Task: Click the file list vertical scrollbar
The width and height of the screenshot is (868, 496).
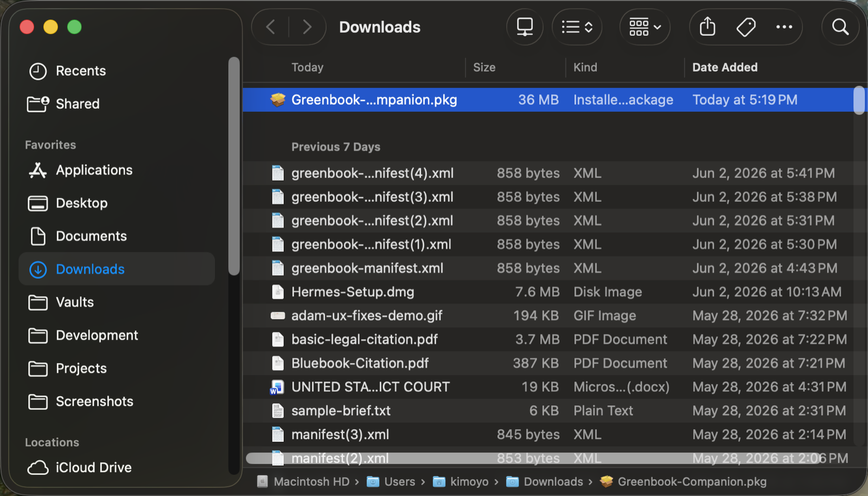Action: (x=859, y=100)
